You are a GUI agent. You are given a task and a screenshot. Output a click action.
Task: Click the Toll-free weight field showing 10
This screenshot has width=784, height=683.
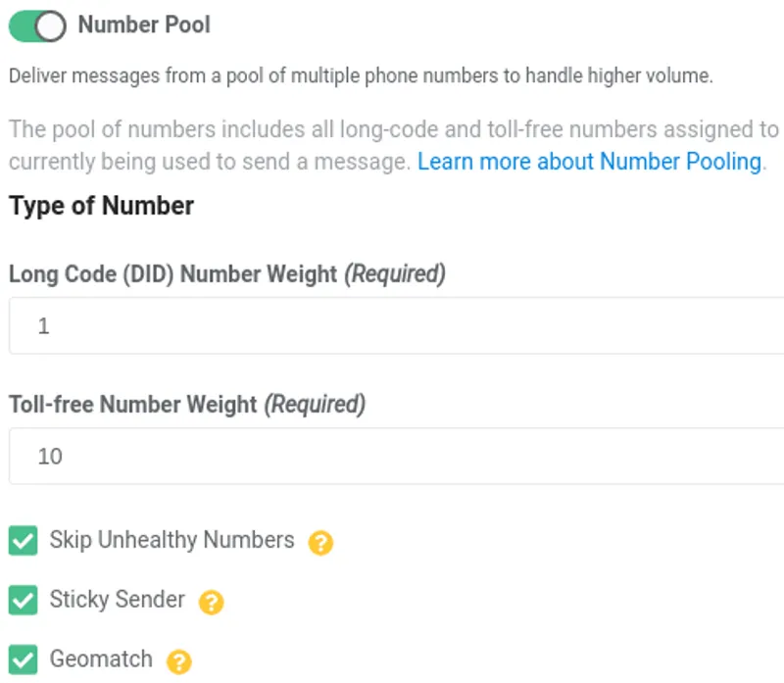pos(294,456)
